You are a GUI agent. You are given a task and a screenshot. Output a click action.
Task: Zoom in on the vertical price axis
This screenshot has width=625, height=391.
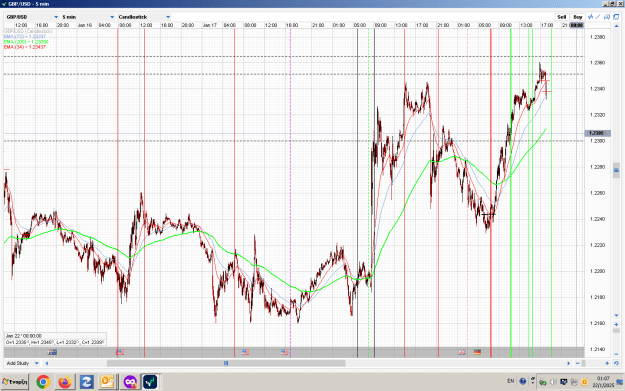616,324
